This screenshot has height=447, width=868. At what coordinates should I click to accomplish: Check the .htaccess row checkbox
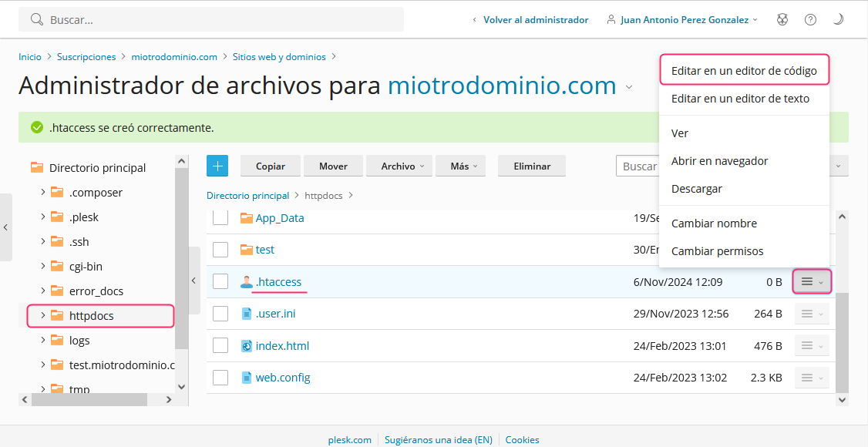220,281
